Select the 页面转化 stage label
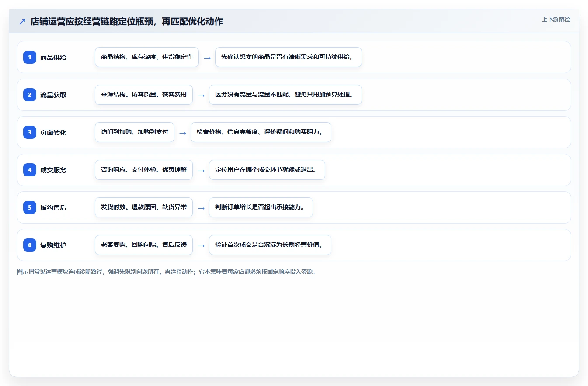588x386 pixels. (53, 132)
